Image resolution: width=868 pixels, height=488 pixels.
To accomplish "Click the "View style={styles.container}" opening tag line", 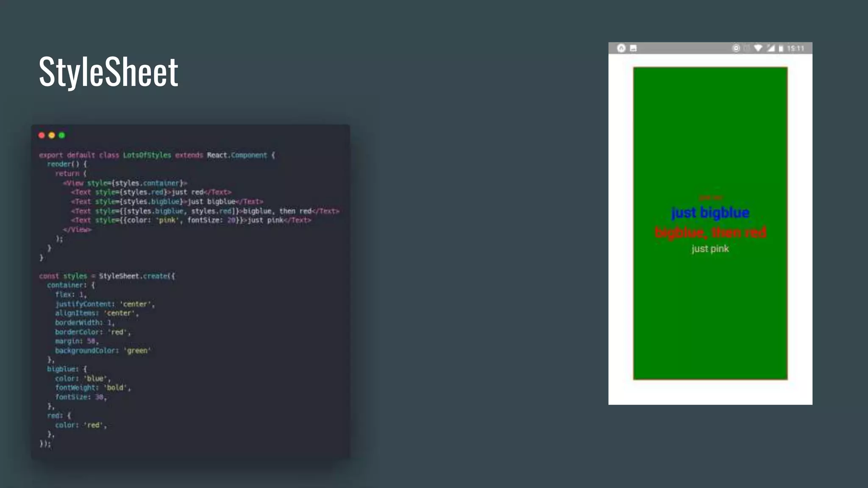I will (x=125, y=183).
